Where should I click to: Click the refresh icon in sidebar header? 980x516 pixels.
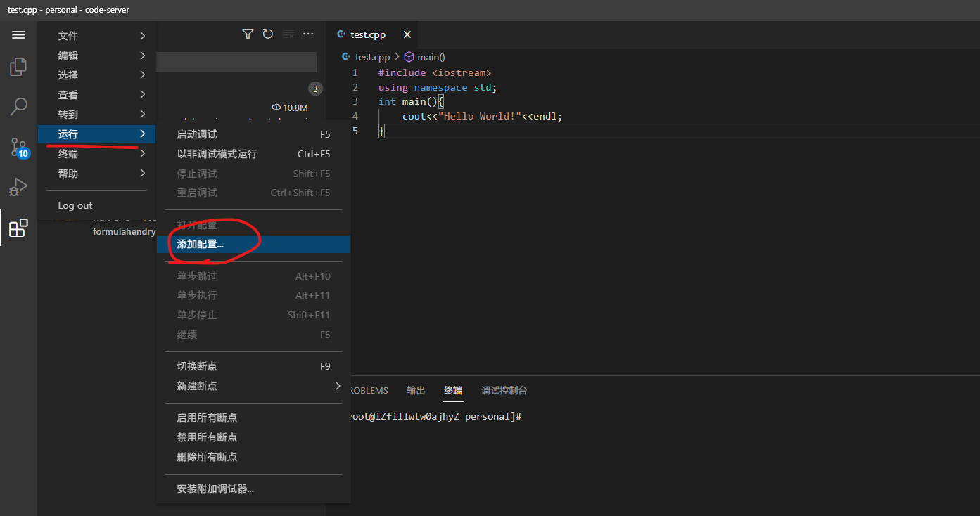pyautogui.click(x=268, y=34)
